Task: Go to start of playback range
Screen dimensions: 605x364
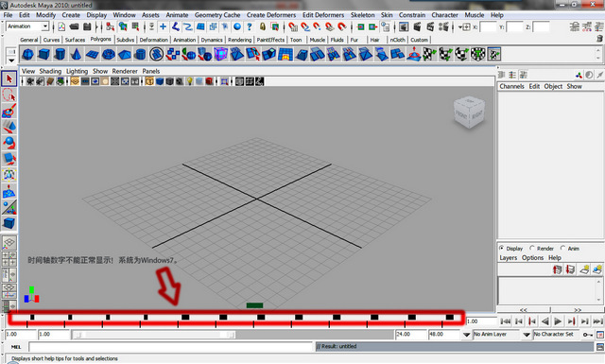Action: tap(506, 321)
